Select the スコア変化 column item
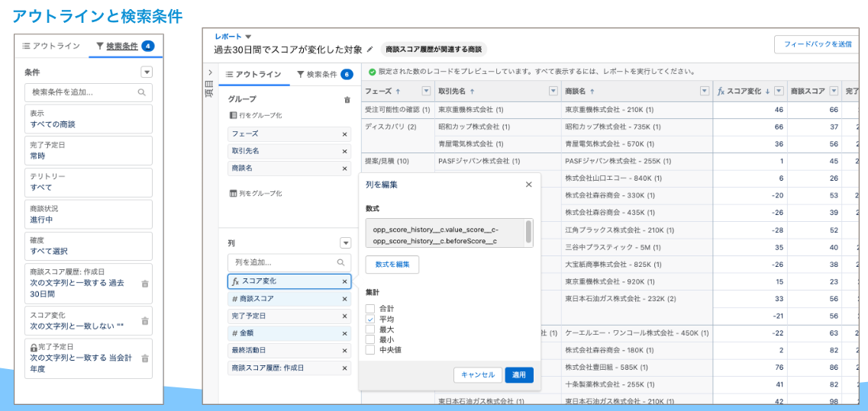Image resolution: width=868 pixels, height=411 pixels. (x=289, y=281)
